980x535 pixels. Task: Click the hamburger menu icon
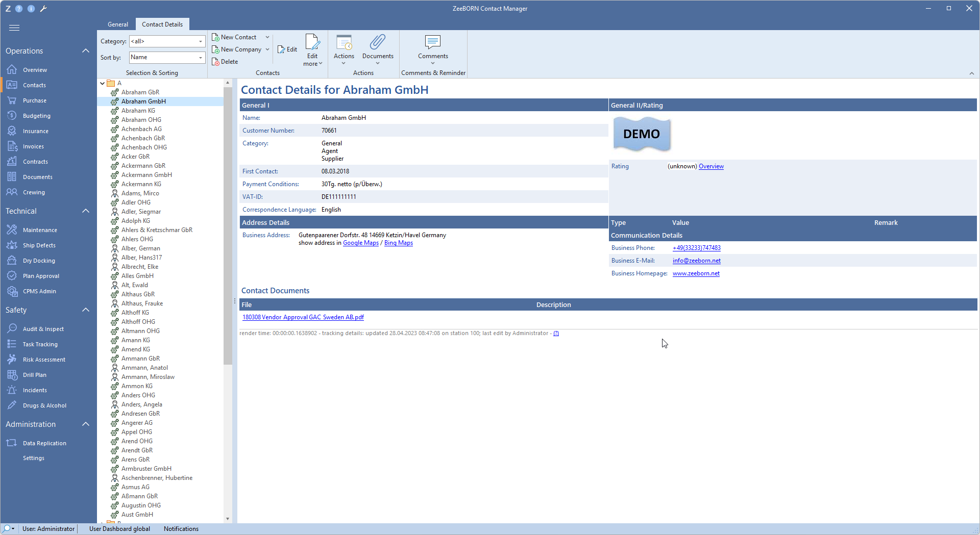pos(14,28)
